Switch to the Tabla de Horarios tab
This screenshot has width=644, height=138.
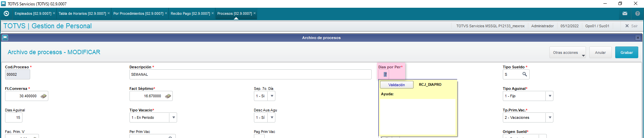coord(82,13)
